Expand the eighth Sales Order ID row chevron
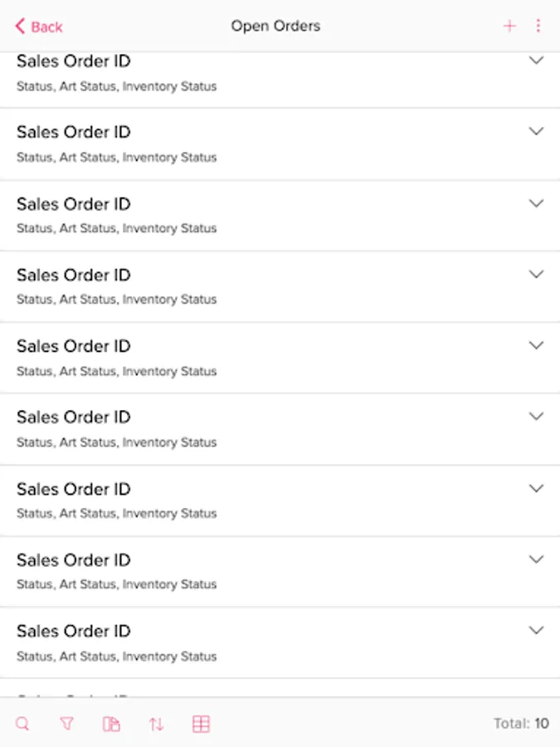 tap(536, 559)
